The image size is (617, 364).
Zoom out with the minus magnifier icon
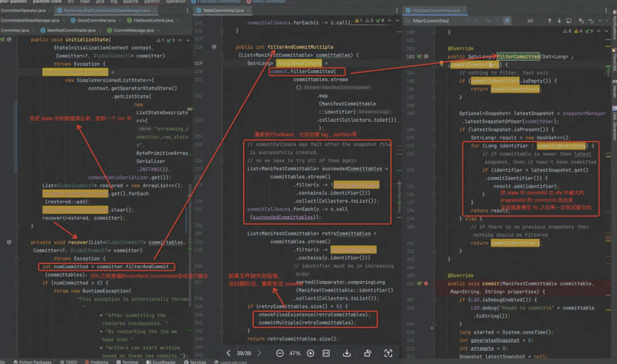[280, 353]
